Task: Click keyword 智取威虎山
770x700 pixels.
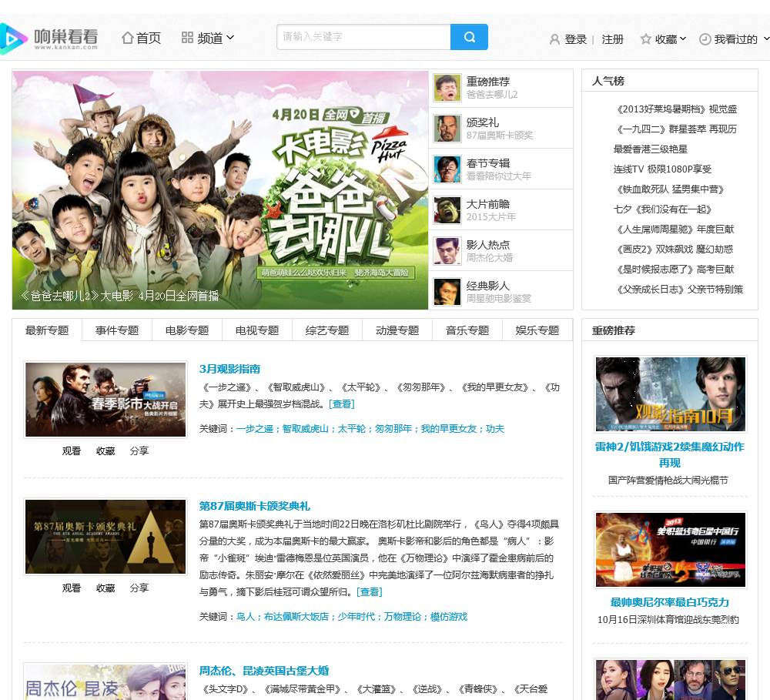Action: coord(305,429)
